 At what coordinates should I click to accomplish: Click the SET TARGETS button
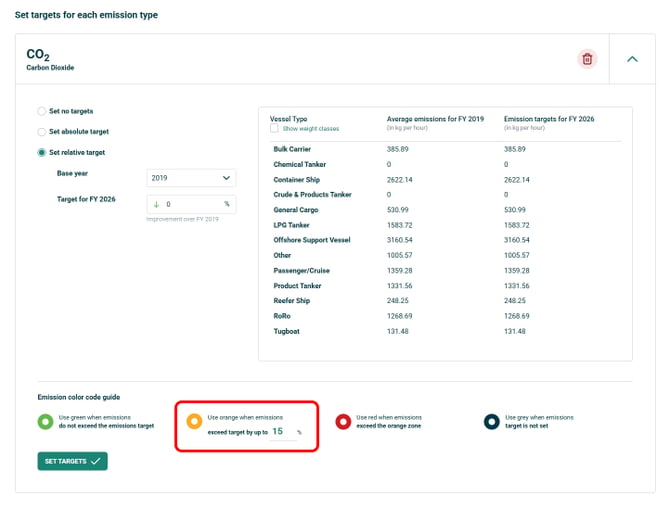(73, 461)
